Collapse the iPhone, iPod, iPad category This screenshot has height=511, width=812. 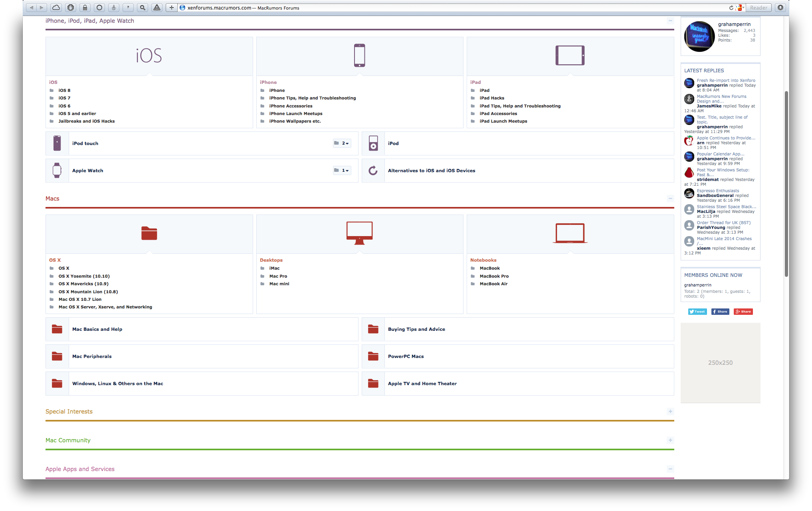670,20
